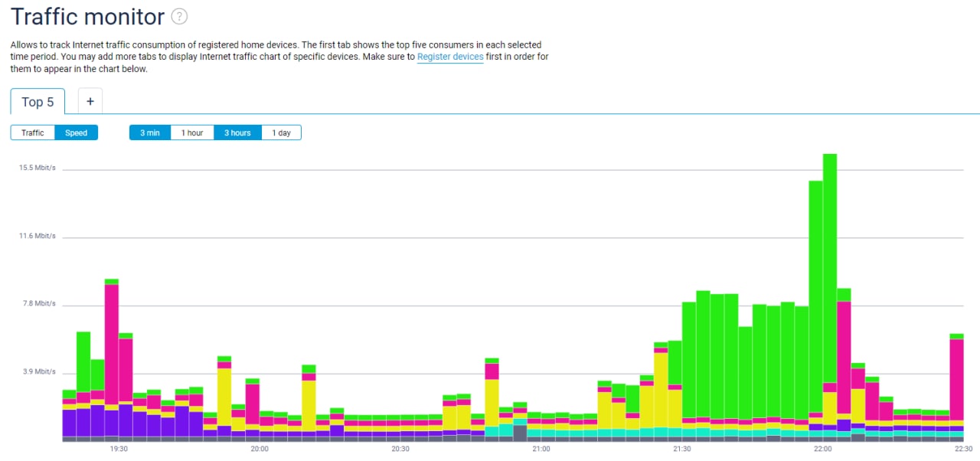This screenshot has width=980, height=461.
Task: Choose the 1 day interval
Action: 281,132
